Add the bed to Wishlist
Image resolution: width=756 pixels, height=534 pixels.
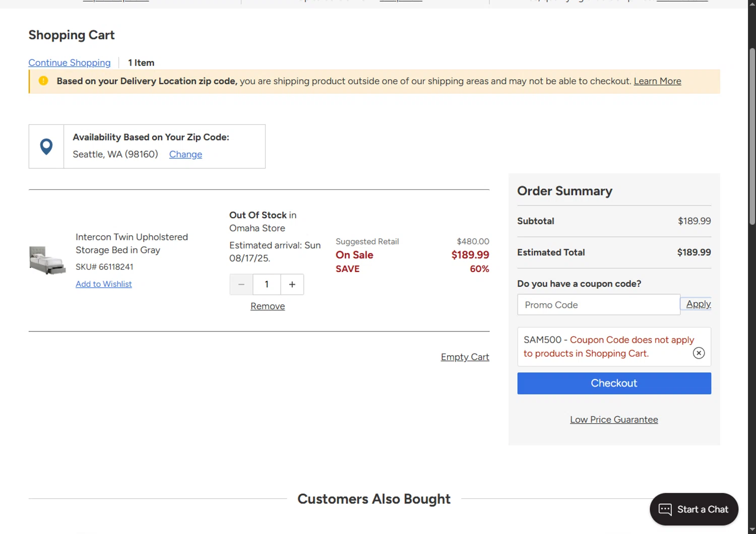coord(104,284)
